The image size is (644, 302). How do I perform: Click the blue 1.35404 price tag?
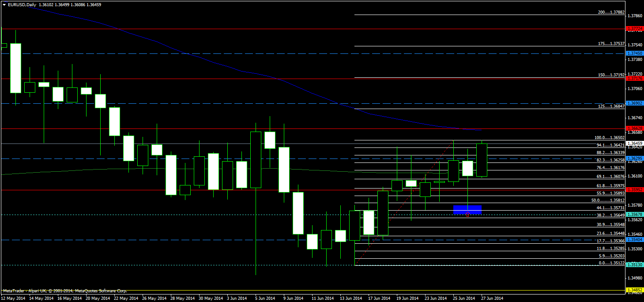pyautogui.click(x=635, y=240)
